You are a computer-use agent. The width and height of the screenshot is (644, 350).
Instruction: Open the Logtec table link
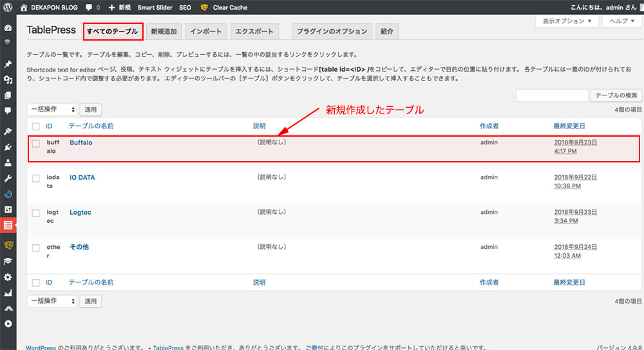(80, 213)
